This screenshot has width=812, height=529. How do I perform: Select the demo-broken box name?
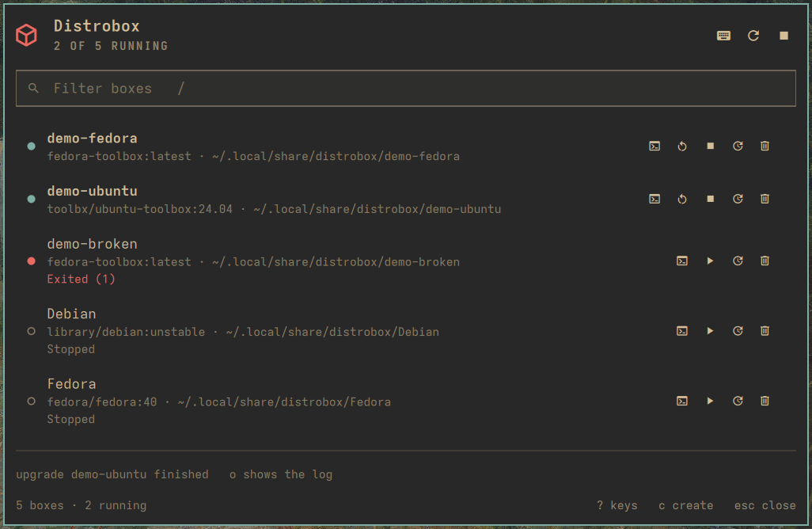point(92,244)
